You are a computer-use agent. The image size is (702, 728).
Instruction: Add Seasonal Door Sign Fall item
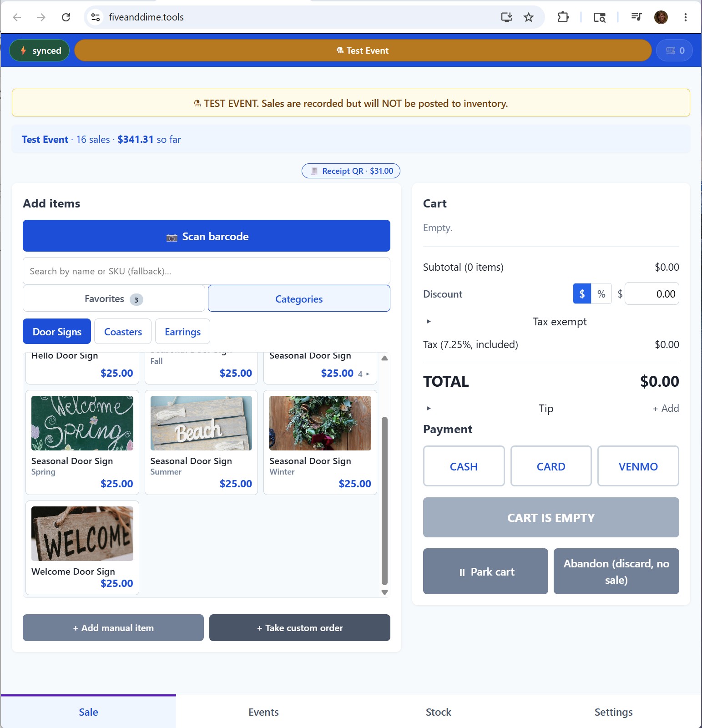(x=201, y=368)
